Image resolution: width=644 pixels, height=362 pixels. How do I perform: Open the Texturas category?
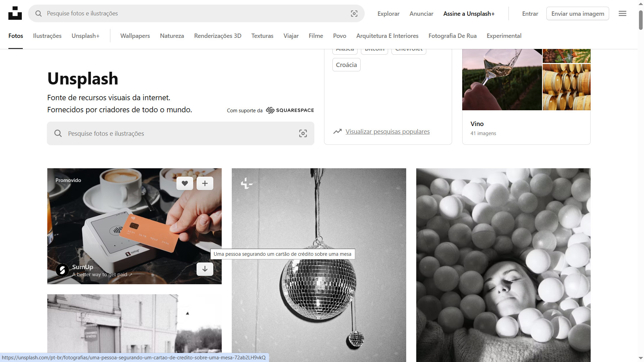[x=262, y=36]
